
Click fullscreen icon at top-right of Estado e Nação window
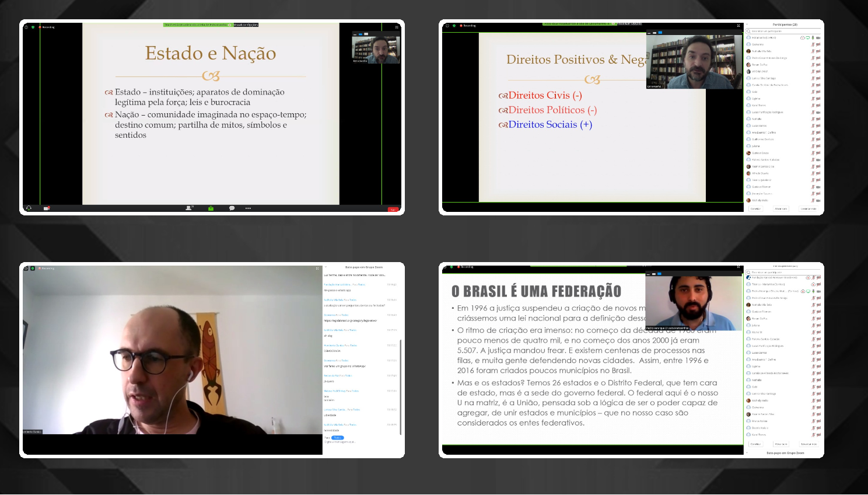click(397, 27)
